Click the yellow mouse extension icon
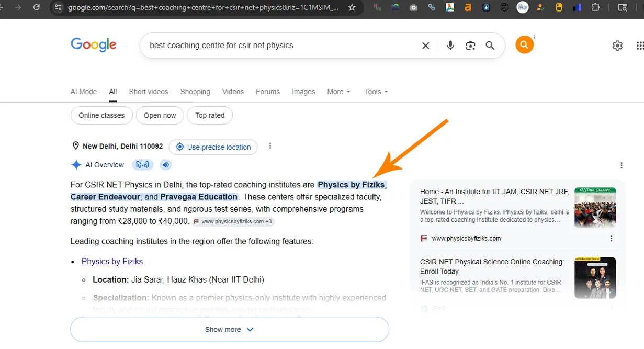The width and height of the screenshot is (644, 349). 559,7
